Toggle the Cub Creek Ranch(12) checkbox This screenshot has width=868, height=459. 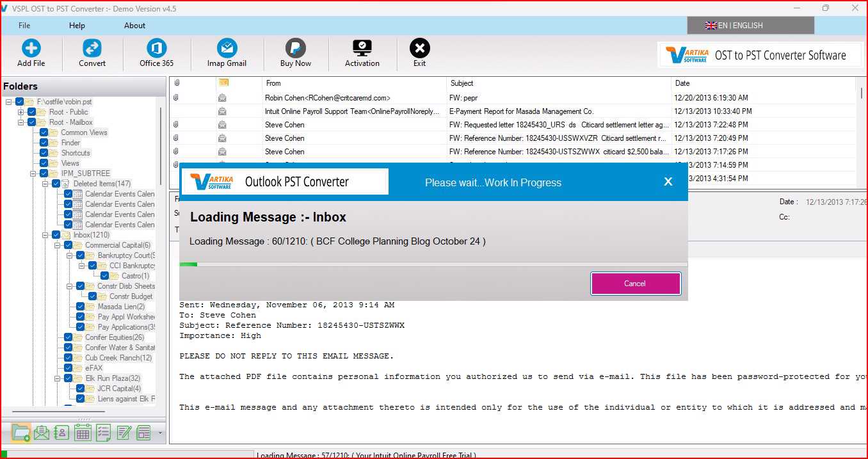(x=68, y=358)
